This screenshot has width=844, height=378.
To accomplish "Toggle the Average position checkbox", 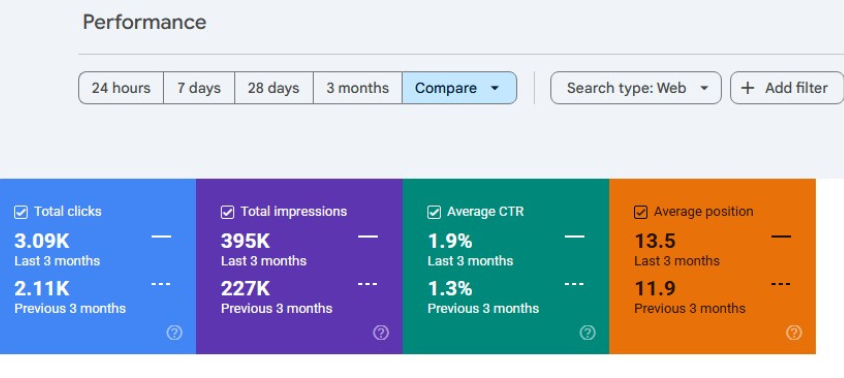I will click(x=641, y=212).
